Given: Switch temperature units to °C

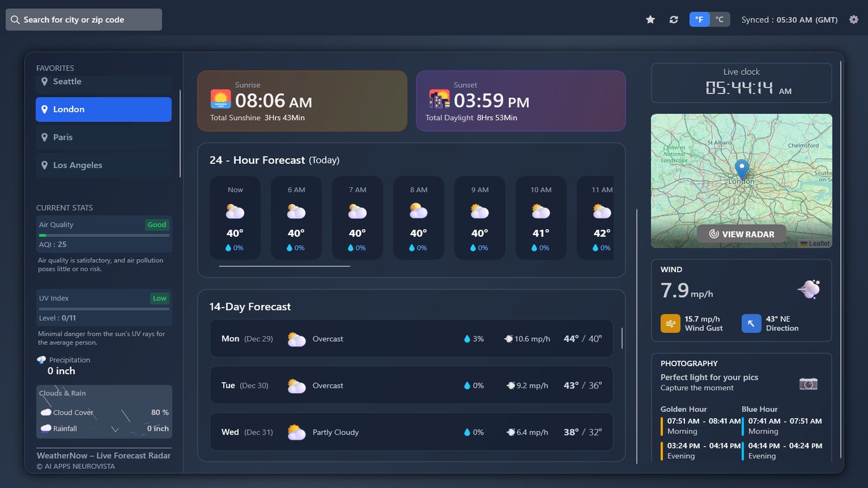Looking at the screenshot, I should pos(720,19).
